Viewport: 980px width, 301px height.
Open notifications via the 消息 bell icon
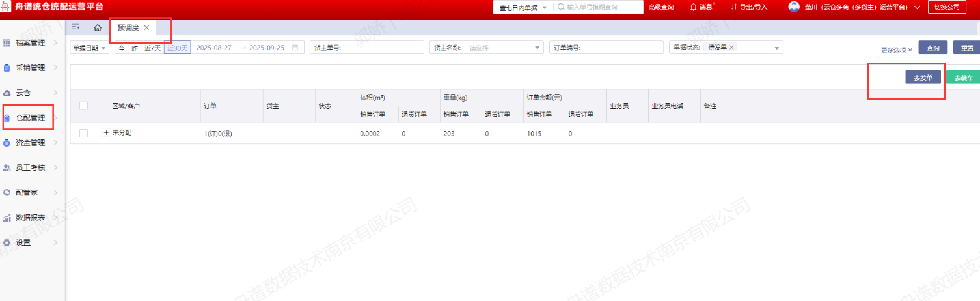point(694,7)
